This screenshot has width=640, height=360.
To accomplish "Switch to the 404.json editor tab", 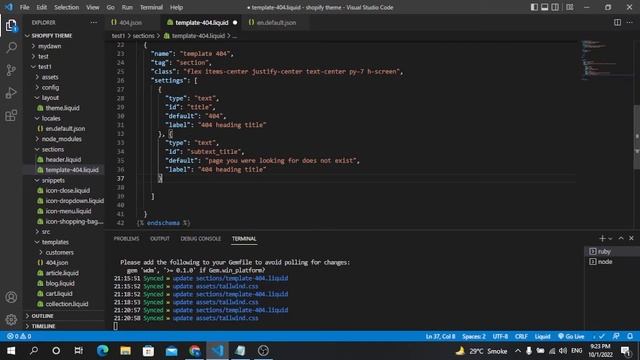I will click(131, 22).
